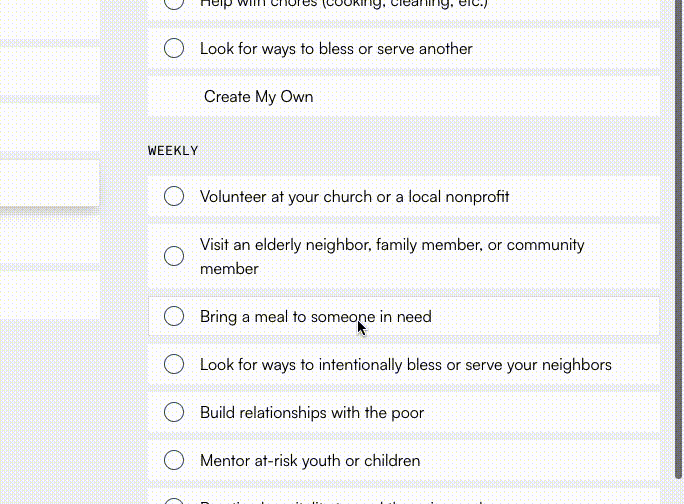684x504 pixels.
Task: Select radio for 'Look for ways to bless or serve another'
Action: pos(174,48)
